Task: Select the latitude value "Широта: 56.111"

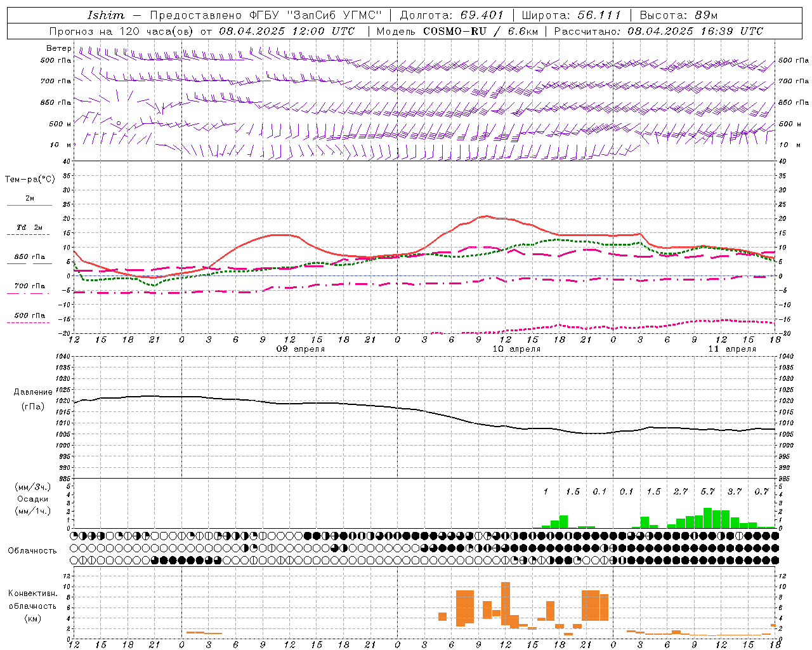Action: pos(571,15)
